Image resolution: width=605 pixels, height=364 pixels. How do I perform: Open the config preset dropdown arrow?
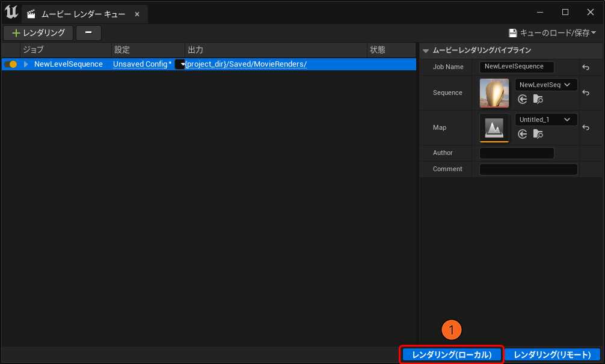click(181, 64)
